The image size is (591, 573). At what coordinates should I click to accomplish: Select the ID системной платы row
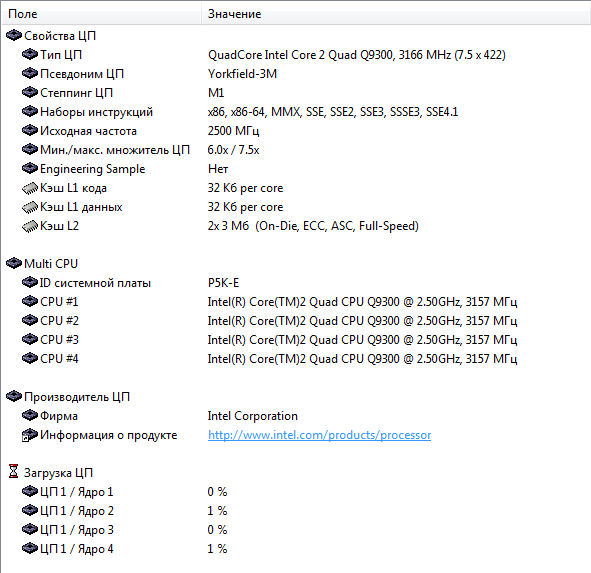[x=296, y=283]
